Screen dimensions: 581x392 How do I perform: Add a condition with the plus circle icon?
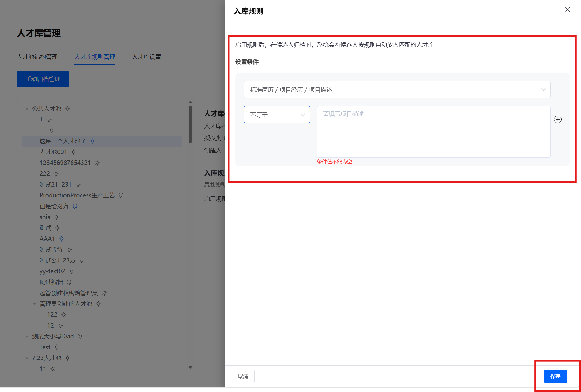click(x=558, y=120)
